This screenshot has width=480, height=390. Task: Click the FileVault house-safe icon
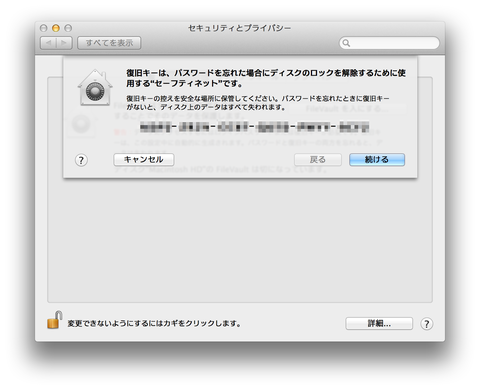pyautogui.click(x=95, y=88)
